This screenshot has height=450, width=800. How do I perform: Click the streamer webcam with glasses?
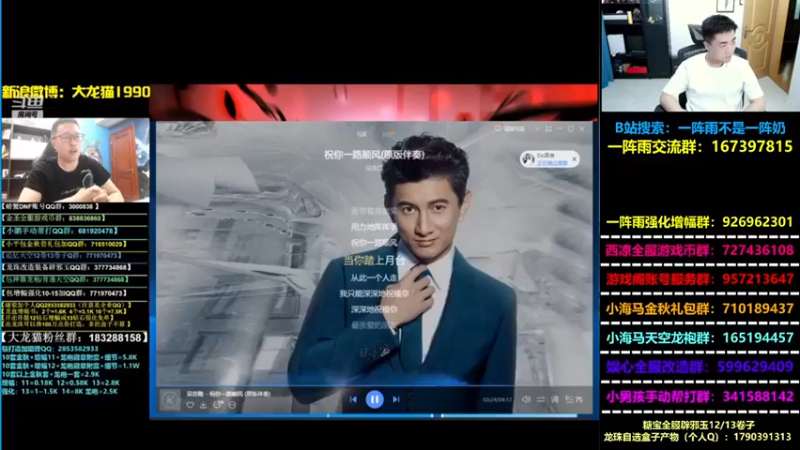(76, 160)
